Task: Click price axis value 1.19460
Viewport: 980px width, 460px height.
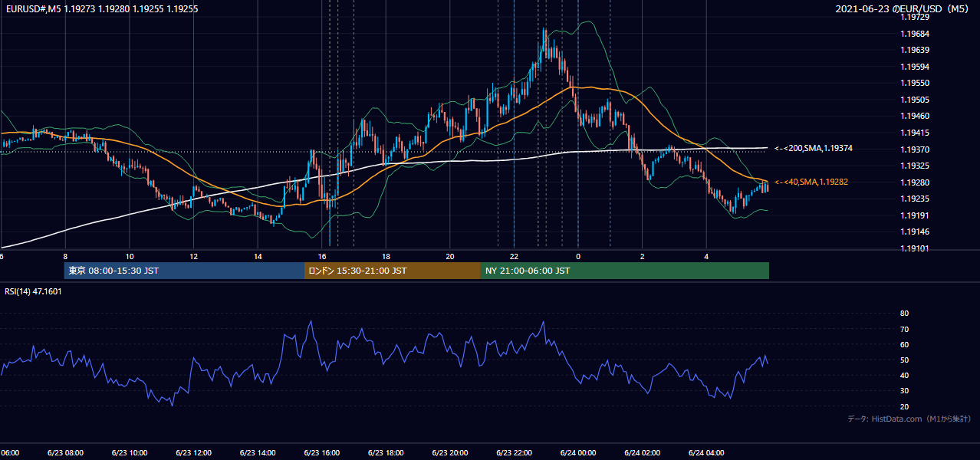Action: (914, 116)
